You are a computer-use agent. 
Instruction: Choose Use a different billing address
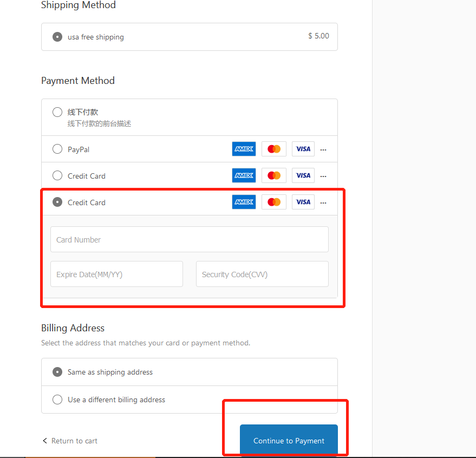pos(57,400)
